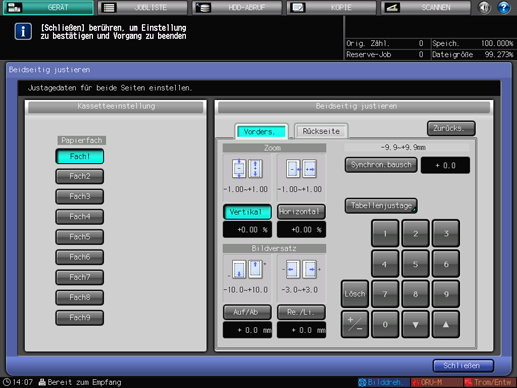Click the Synchron.bausch + 0.0 value field
The image size is (517, 388).
(445, 165)
